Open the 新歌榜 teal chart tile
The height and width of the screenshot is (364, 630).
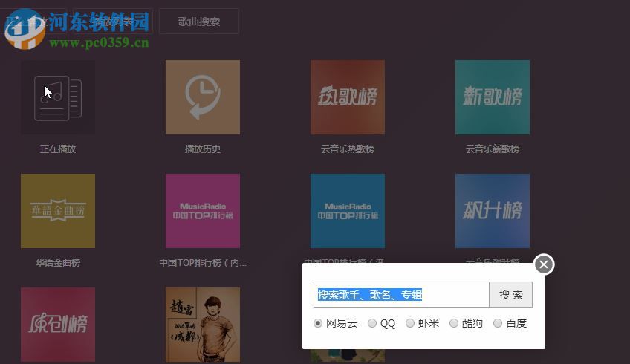(x=492, y=97)
